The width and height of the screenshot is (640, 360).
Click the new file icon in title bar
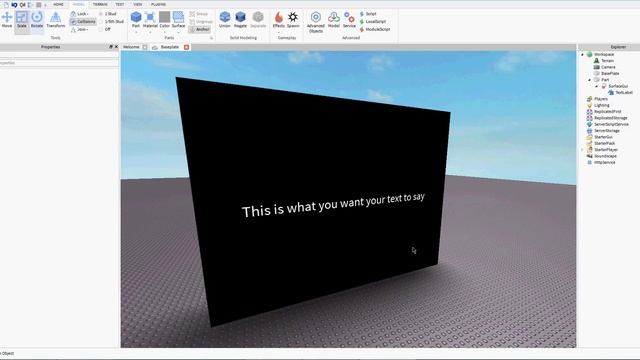click(x=6, y=4)
